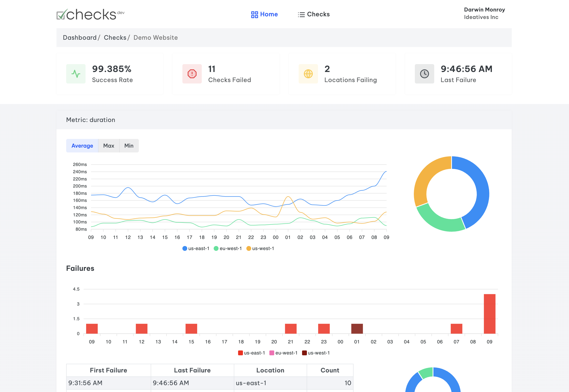Click the failure bar at hour 07
The height and width of the screenshot is (392, 569).
[456, 329]
